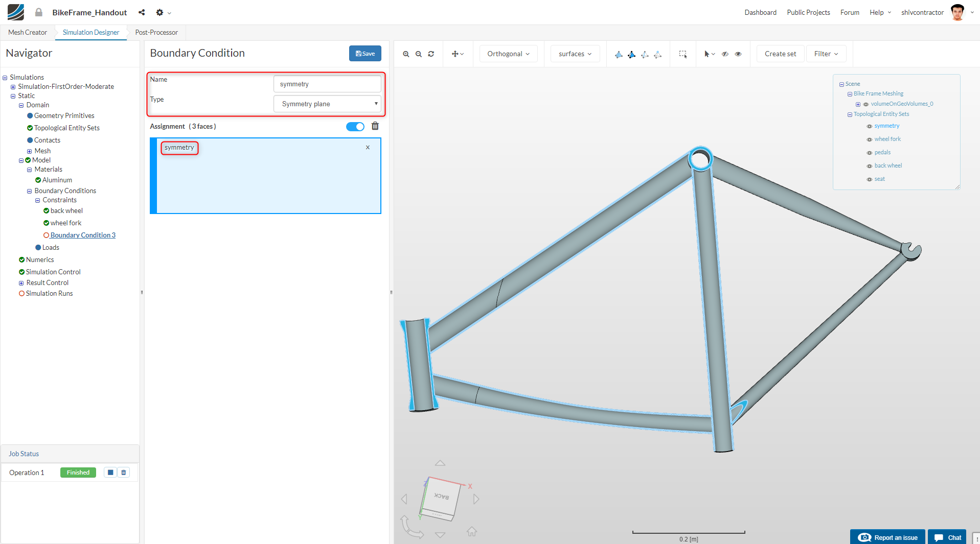Screen dimensions: 980x544
Task: Click the show all eye icon in toolbar
Action: click(738, 54)
